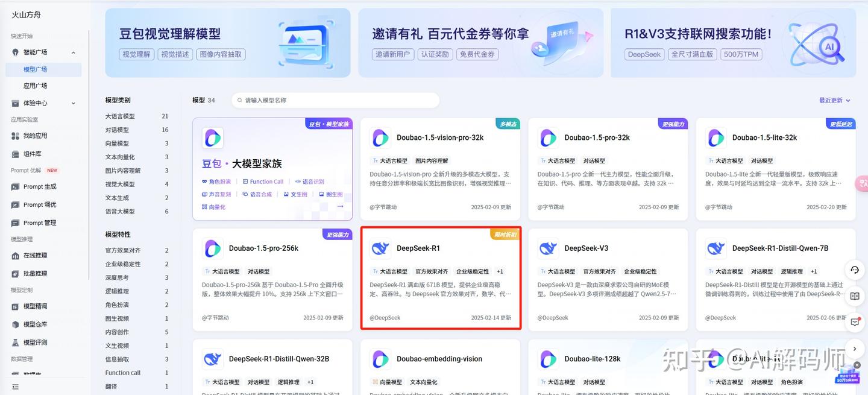The image size is (868, 395).
Task: Click 语音识别 link in 豆包 card
Action: 310,182
